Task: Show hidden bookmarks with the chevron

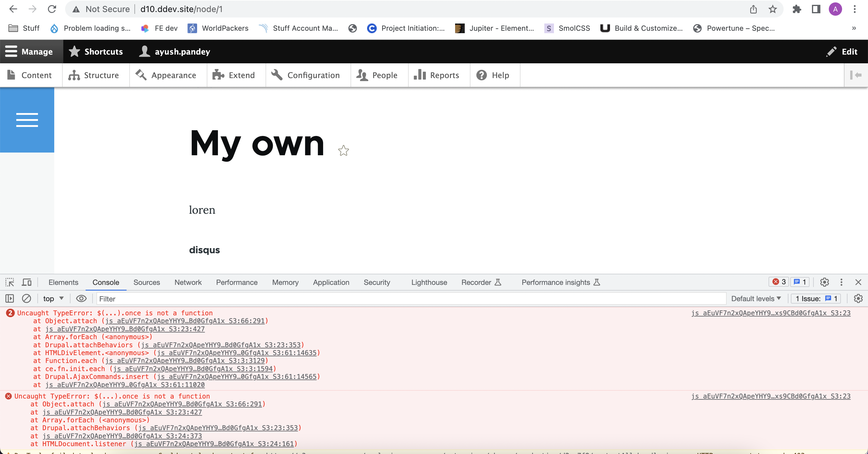Action: coord(854,28)
